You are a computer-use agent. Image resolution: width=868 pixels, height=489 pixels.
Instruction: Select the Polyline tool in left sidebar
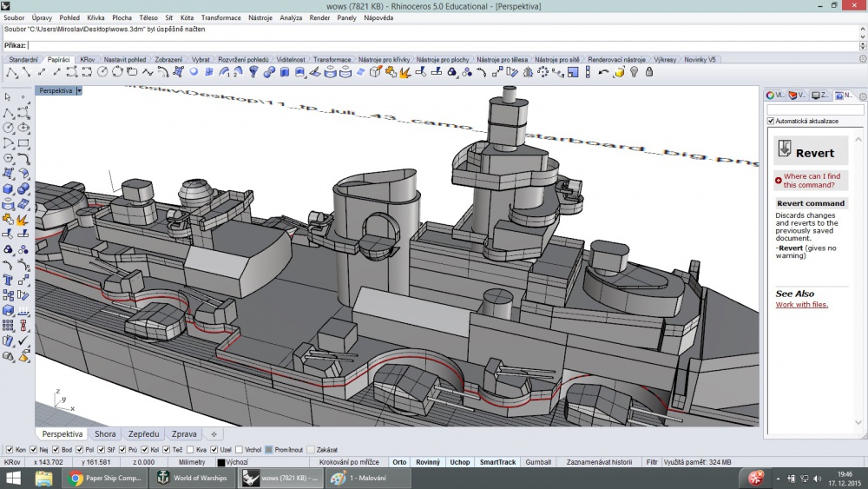pos(9,112)
